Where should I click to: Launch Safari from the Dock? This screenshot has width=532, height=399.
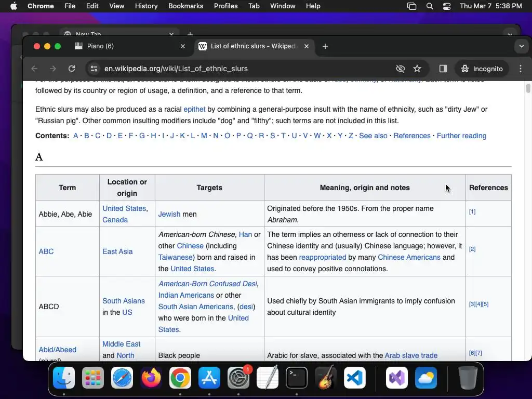pyautogui.click(x=122, y=378)
